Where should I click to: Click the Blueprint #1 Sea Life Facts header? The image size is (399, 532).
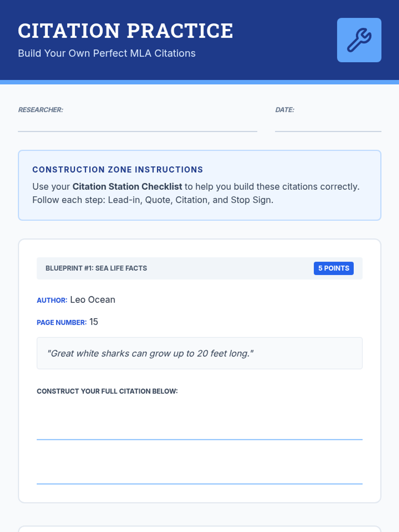(x=96, y=268)
